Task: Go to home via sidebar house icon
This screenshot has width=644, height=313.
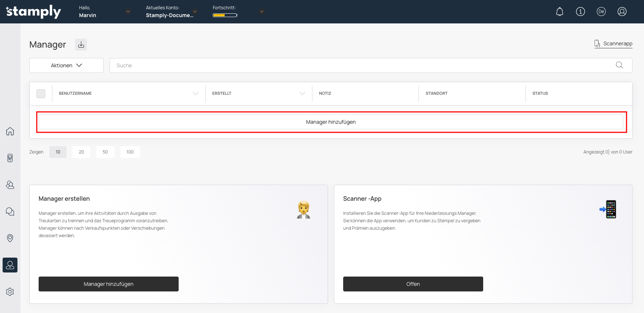Action: coord(10,131)
